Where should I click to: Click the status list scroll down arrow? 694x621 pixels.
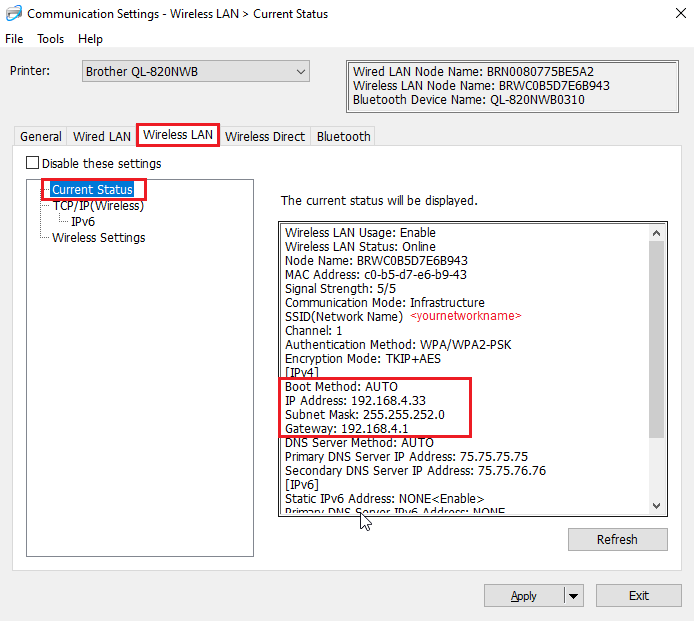tap(656, 505)
